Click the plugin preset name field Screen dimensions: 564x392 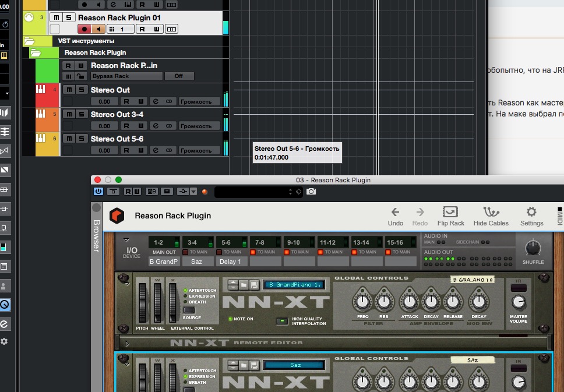tap(252, 192)
